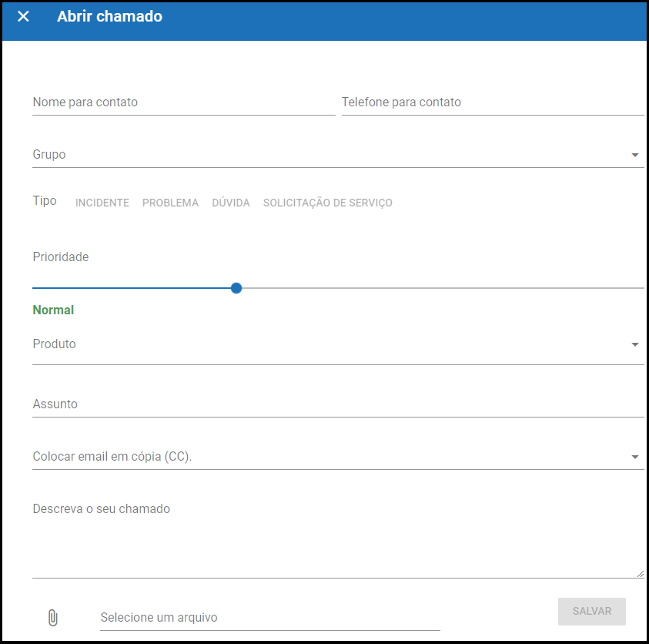
Task: Click the Prioridade label
Action: click(x=61, y=257)
